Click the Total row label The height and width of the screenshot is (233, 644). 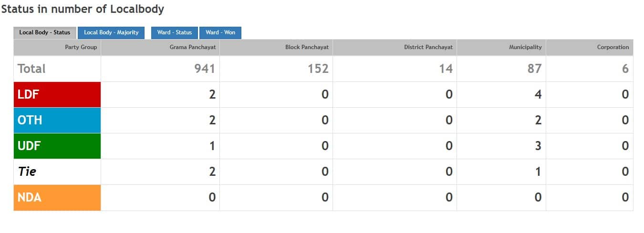coord(31,69)
